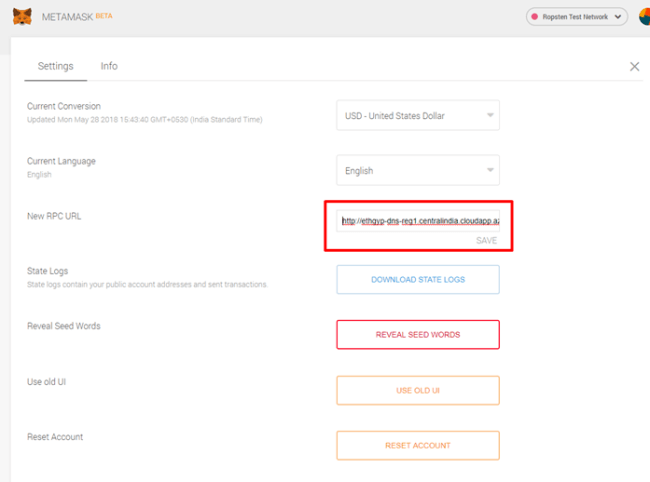Click the red Reveal Seed Words button
The width and height of the screenshot is (650, 482).
(x=417, y=334)
